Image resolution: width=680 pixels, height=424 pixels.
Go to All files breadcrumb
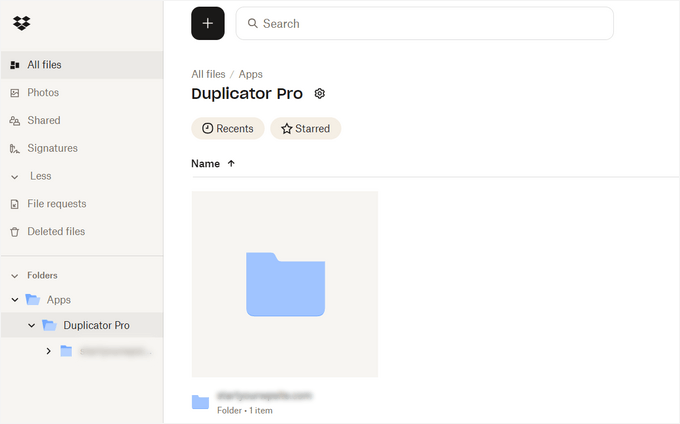(209, 74)
